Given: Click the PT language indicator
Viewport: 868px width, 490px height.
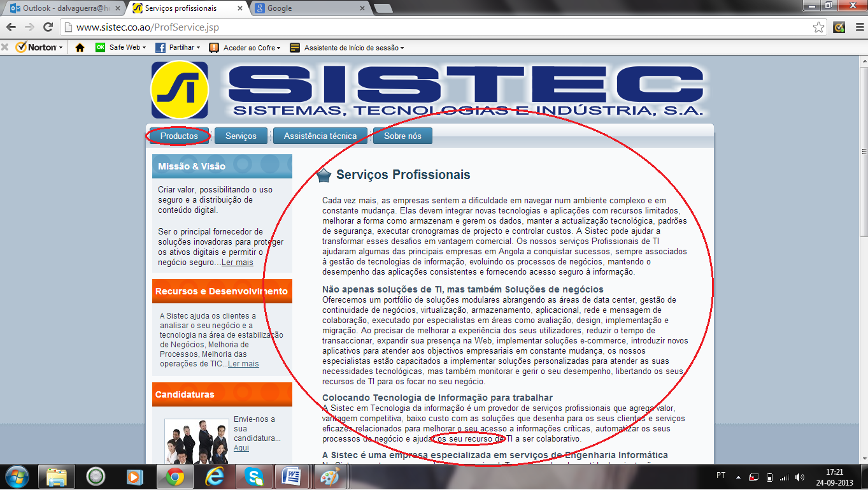Looking at the screenshot, I should click(721, 476).
